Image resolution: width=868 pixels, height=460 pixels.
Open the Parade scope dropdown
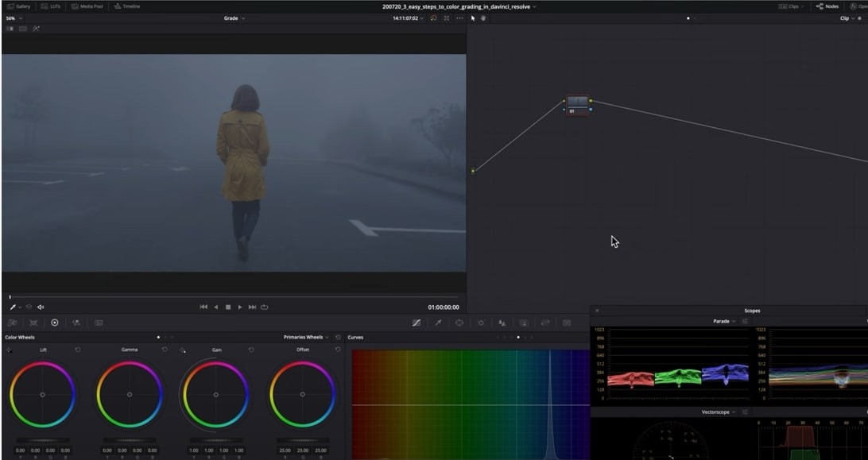[x=723, y=321]
